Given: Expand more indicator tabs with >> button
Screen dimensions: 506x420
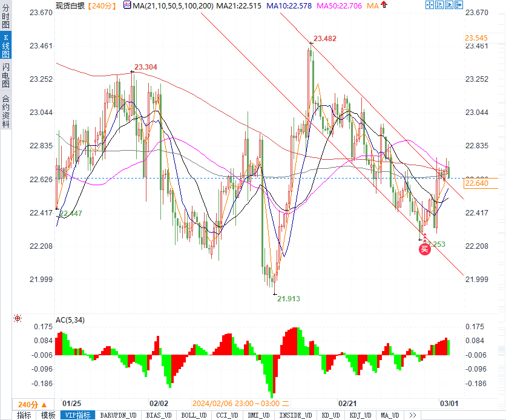Looking at the screenshot, I should tap(412, 415).
